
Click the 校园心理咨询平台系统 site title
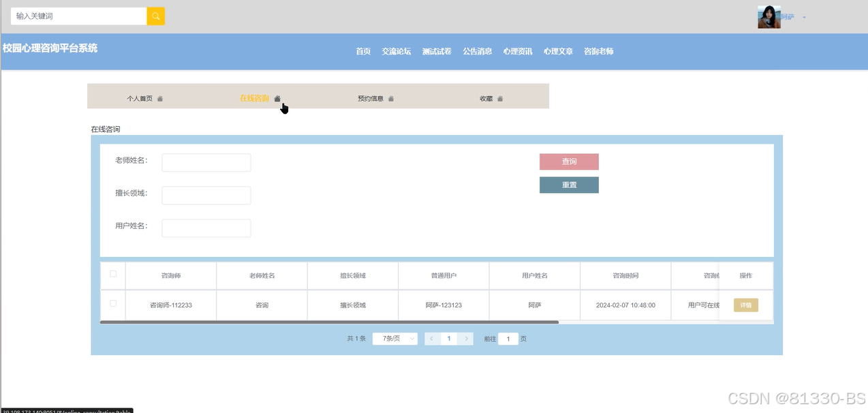50,48
